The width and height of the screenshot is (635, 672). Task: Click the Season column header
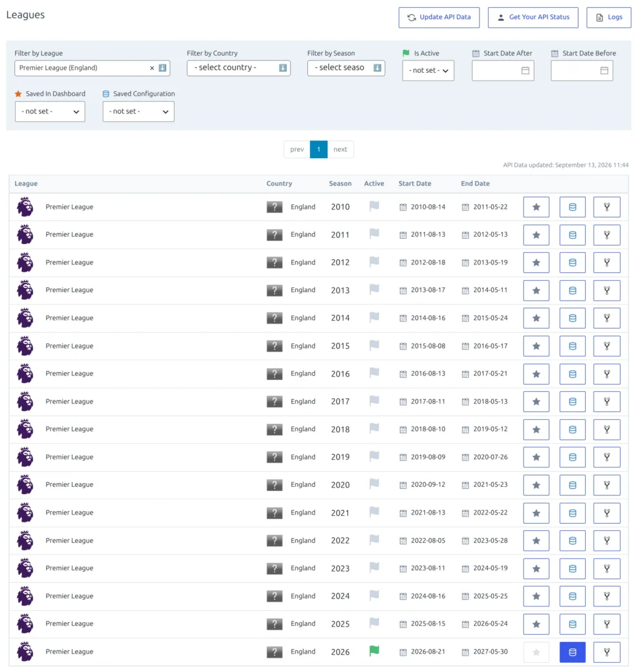pyautogui.click(x=340, y=184)
